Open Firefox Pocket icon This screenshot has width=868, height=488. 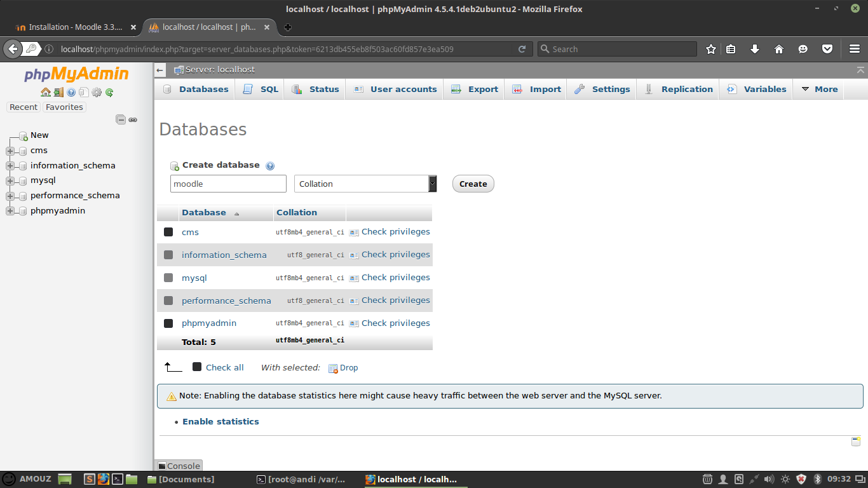click(x=827, y=49)
